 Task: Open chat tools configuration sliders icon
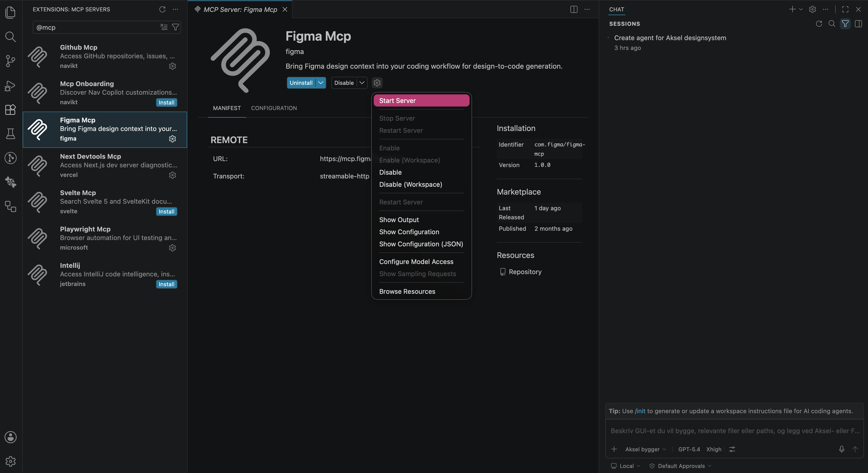click(x=732, y=449)
